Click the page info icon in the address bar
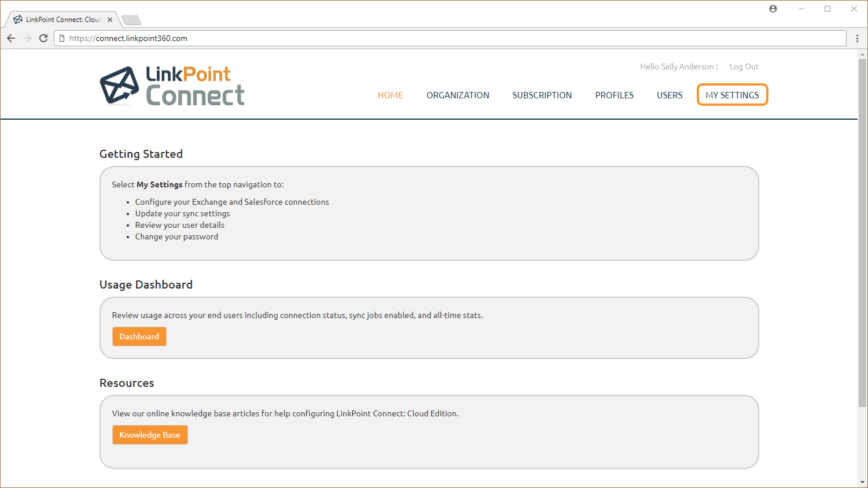 (62, 38)
